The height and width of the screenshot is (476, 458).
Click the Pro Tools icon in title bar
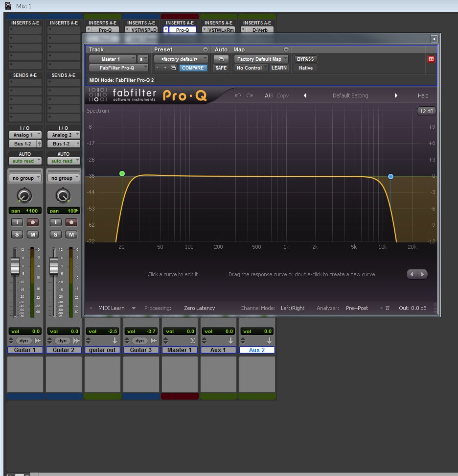tap(8, 6)
